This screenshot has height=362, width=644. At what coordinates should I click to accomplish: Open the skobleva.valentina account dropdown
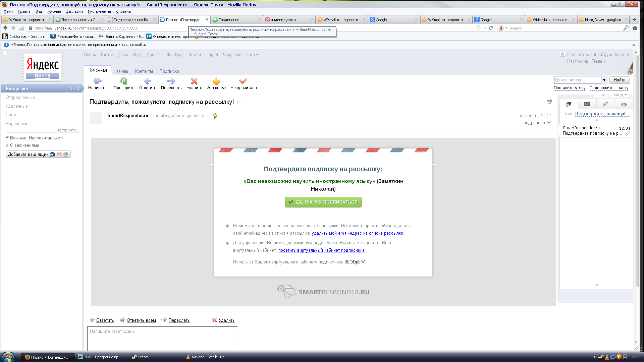(x=598, y=55)
